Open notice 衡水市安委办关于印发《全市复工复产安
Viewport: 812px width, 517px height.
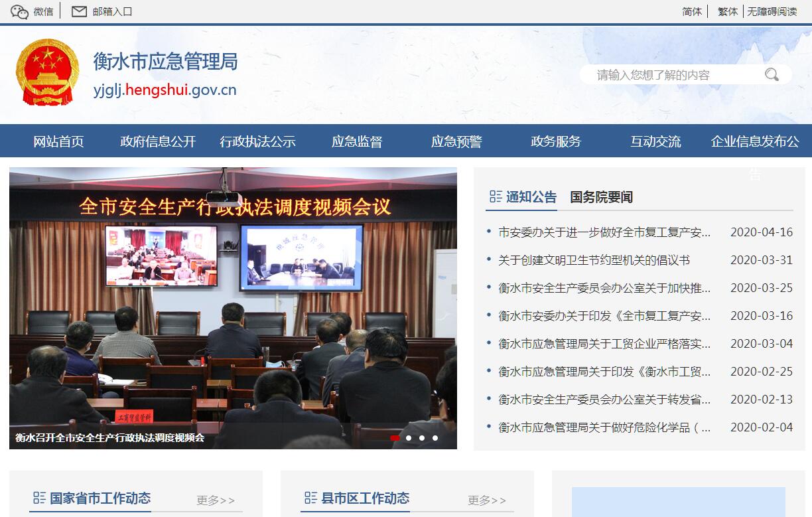pyautogui.click(x=604, y=316)
